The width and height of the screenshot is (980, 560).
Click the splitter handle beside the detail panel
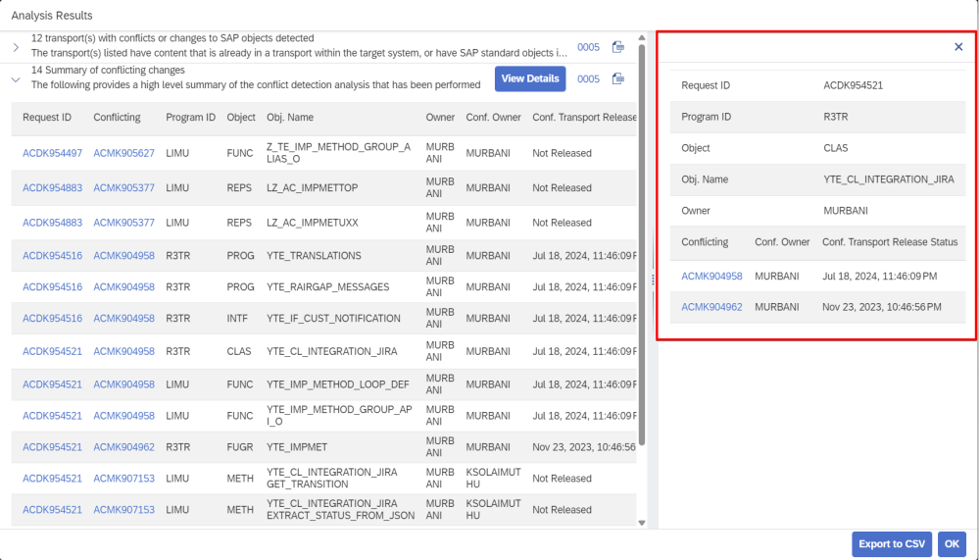(653, 280)
